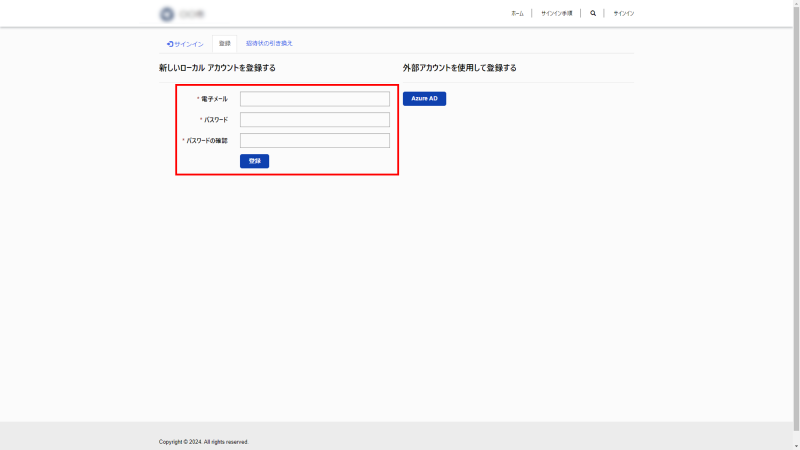This screenshot has width=800, height=450.
Task: Go to ホーム in the top navigation
Action: (517, 14)
